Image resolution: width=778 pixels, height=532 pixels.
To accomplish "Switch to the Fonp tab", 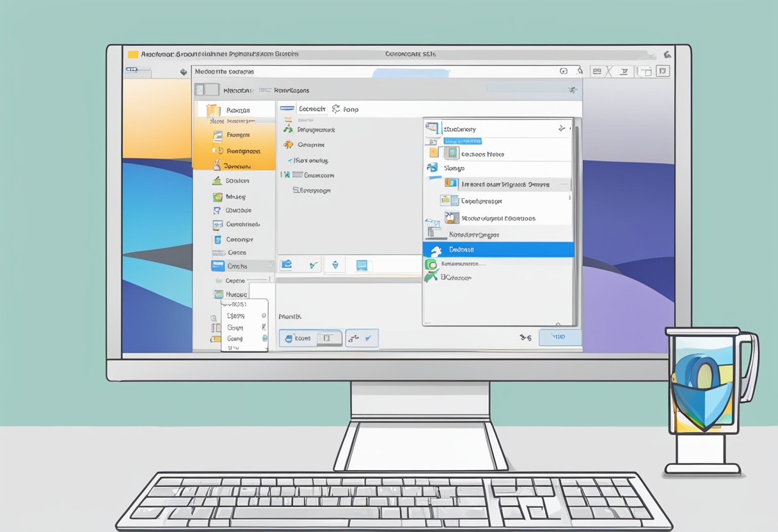I will [351, 109].
